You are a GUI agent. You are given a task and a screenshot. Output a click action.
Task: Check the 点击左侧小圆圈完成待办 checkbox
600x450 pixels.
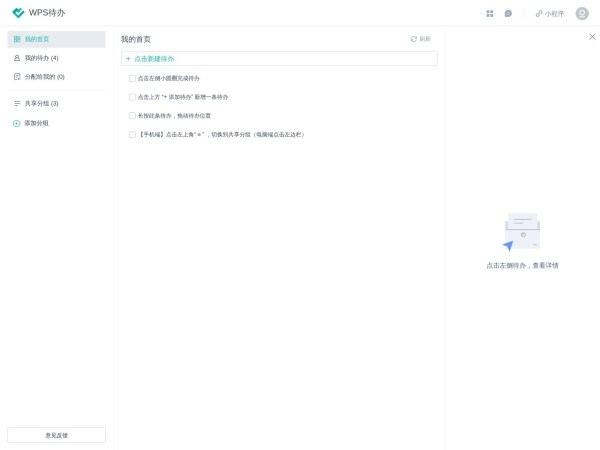132,78
